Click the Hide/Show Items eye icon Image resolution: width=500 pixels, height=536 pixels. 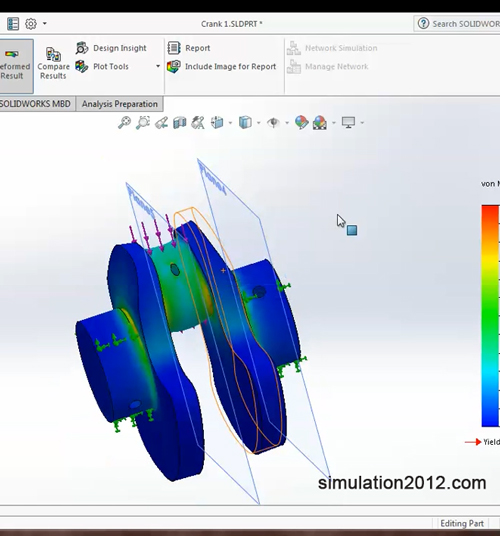pos(273,122)
